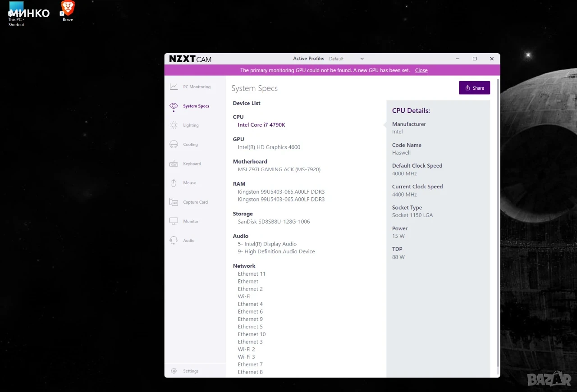This screenshot has height=392, width=577.
Task: Dismiss banner with the Close link
Action: click(421, 70)
